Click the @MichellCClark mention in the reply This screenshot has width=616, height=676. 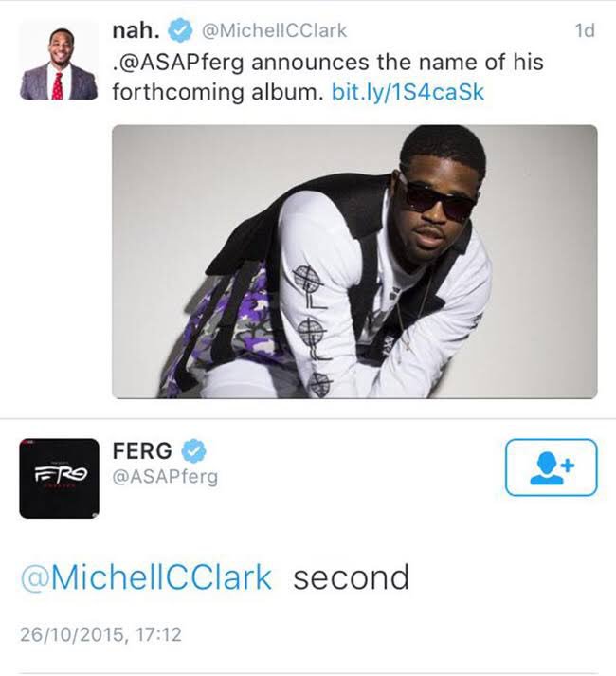point(147,577)
